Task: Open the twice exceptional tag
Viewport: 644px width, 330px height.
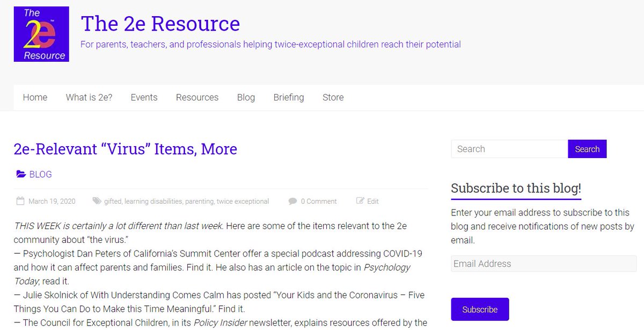Action: 243,201
